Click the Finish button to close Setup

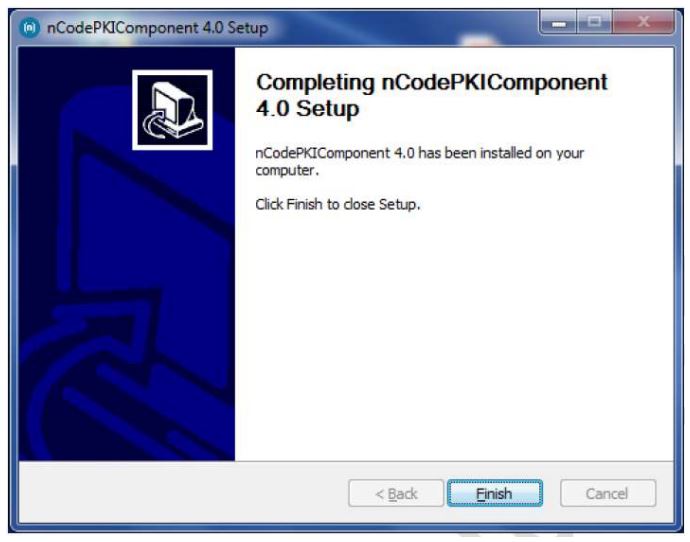pos(495,493)
